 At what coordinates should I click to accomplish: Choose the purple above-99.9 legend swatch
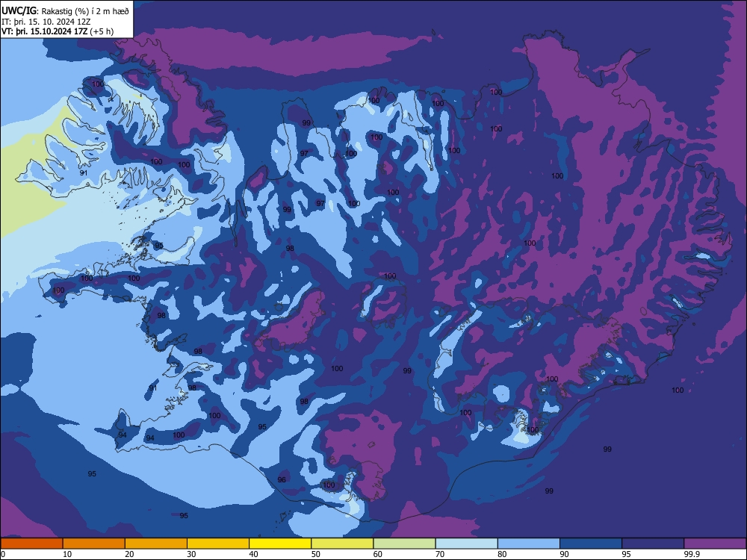click(x=715, y=544)
